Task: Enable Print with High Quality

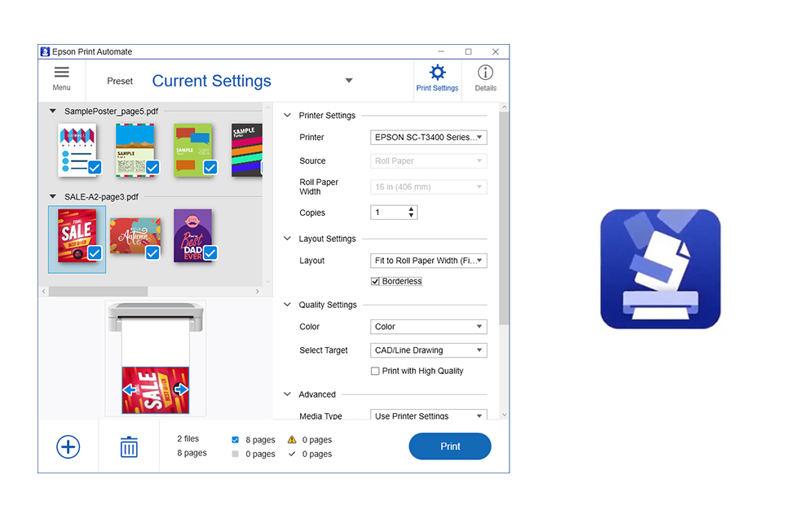Action: coord(376,372)
